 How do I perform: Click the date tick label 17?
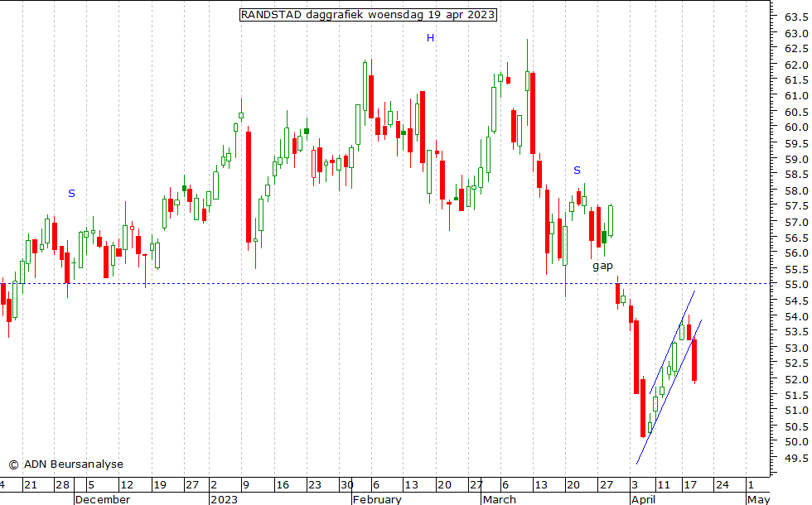tap(690, 485)
